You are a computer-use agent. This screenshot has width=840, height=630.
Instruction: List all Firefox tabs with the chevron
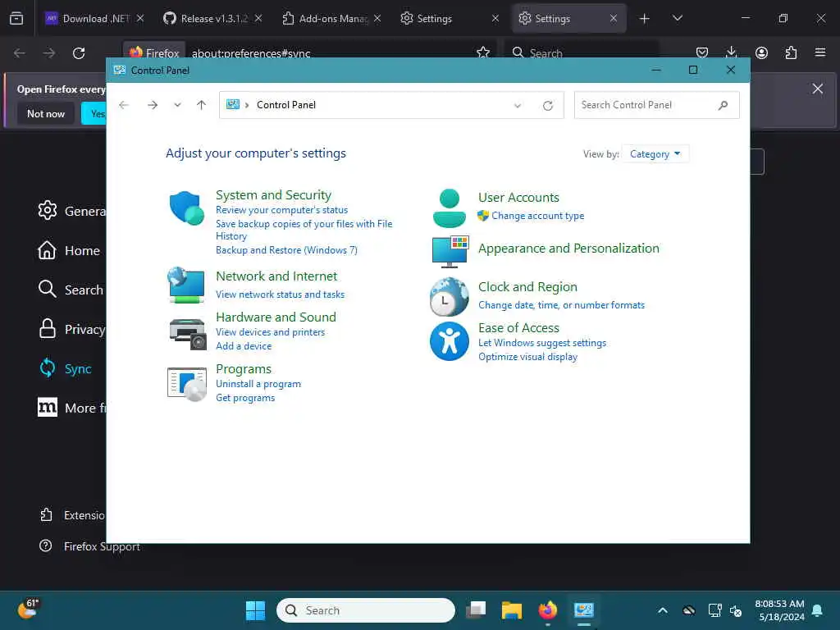[x=677, y=19]
